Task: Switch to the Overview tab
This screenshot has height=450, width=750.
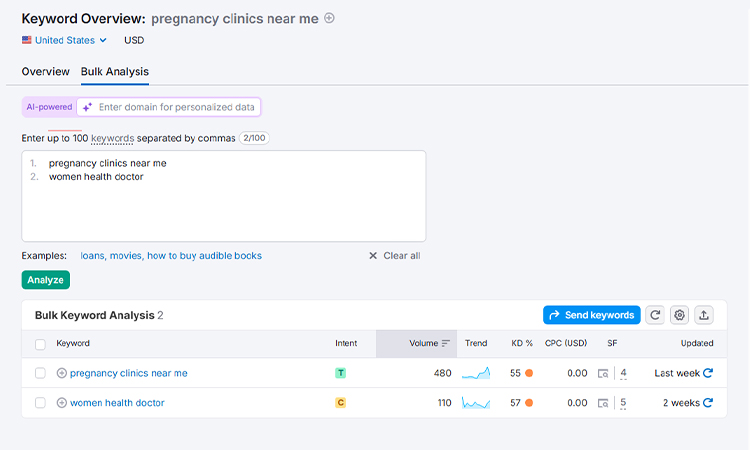Action: coord(46,72)
